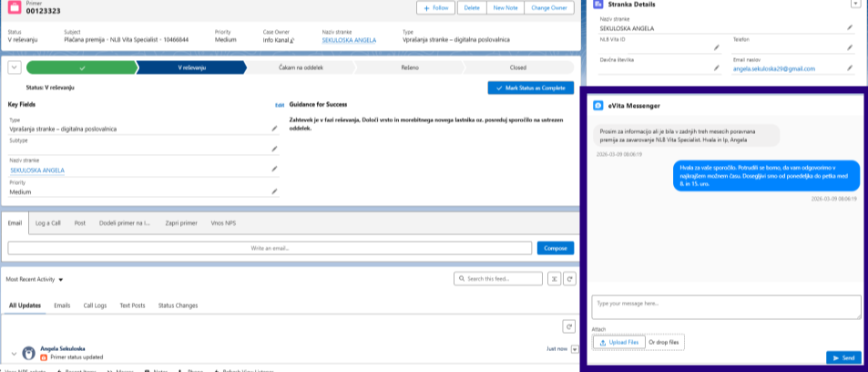
Task: Click the Delete button
Action: pyautogui.click(x=472, y=8)
